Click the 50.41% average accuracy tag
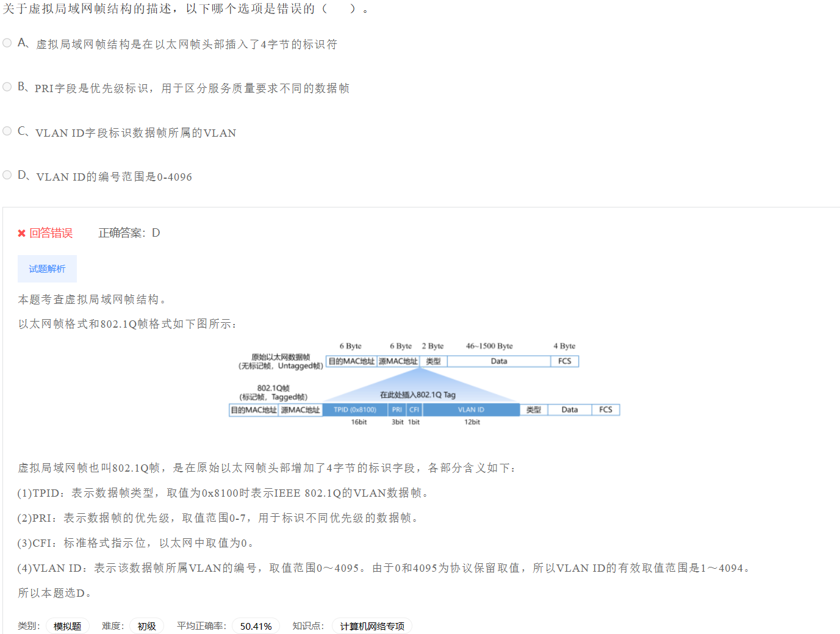 [256, 626]
